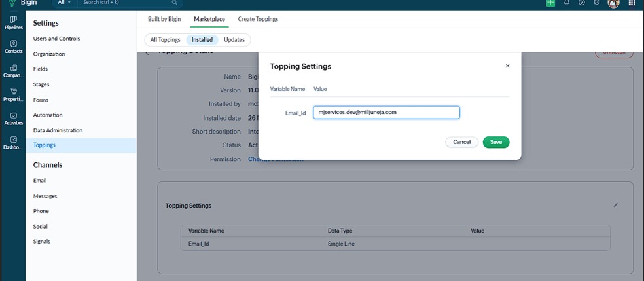This screenshot has width=644, height=281.
Task: Open Users and Controls settings
Action: (x=57, y=39)
